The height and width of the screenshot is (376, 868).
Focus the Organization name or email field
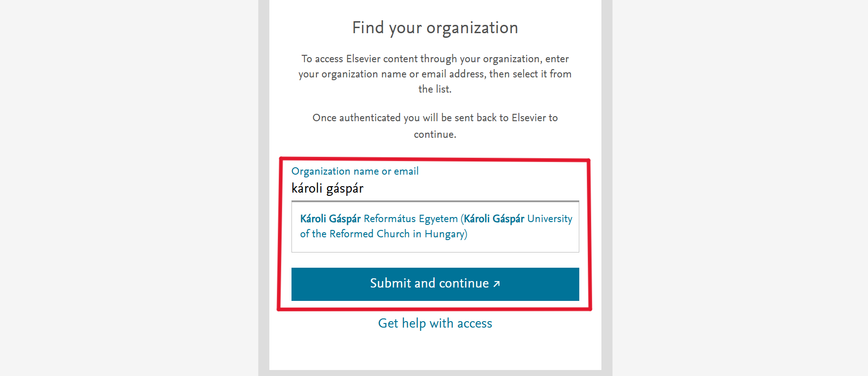coord(435,188)
